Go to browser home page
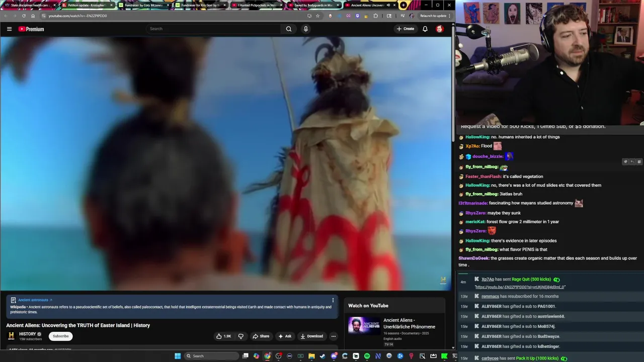The image size is (644, 362). pyautogui.click(x=33, y=16)
